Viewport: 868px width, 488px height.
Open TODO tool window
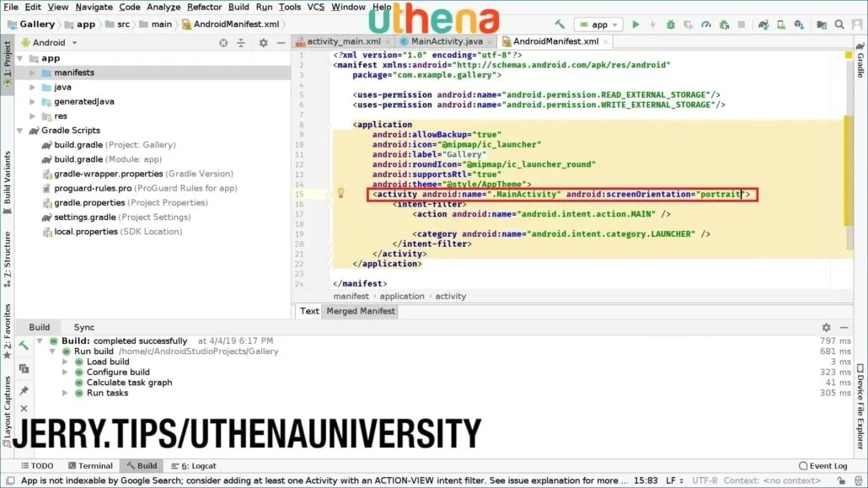point(37,466)
